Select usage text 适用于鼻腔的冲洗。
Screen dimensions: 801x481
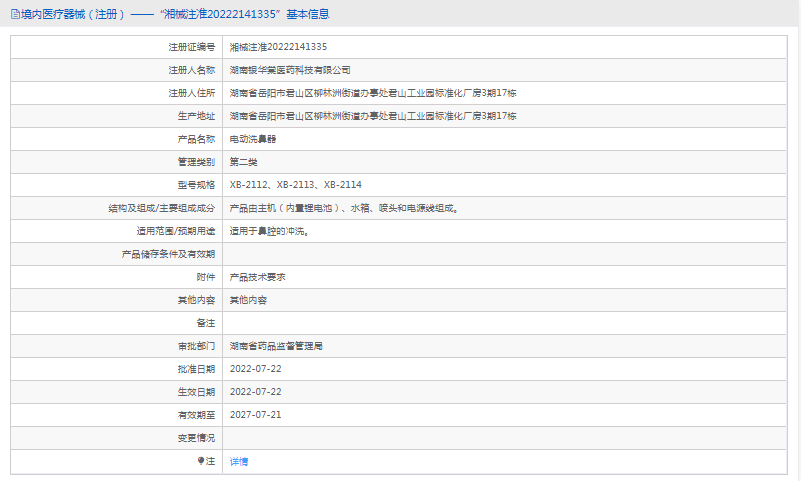tap(269, 231)
